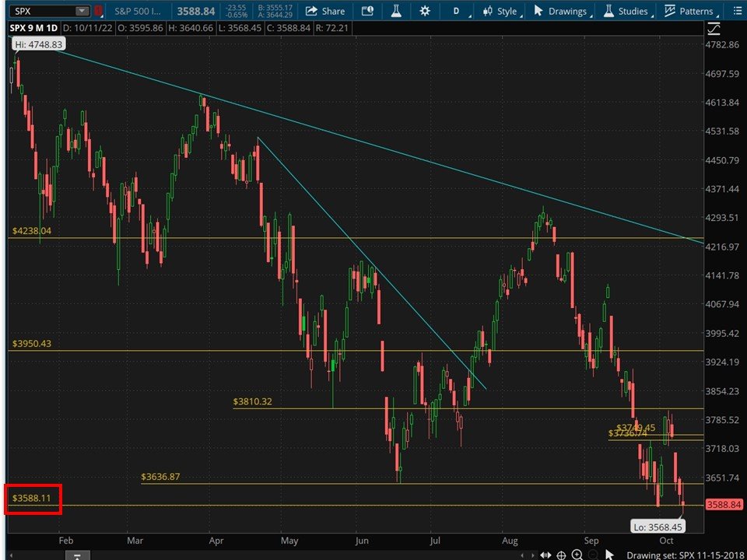Open the Style menu
This screenshot has height=560, width=747.
pos(500,11)
